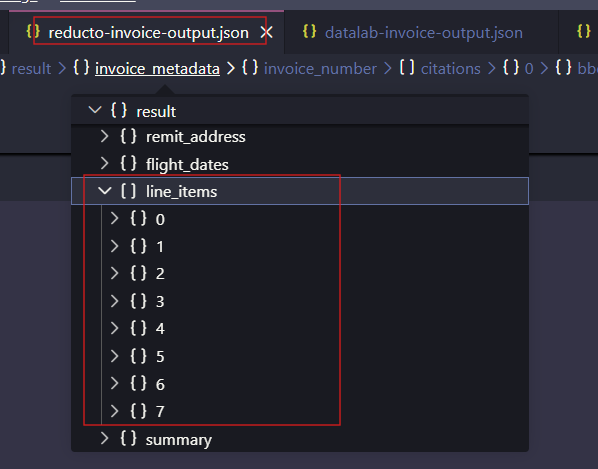Click object icon beside invoice_metadata breadcrumb
The width and height of the screenshot is (598, 469).
[x=81, y=67]
